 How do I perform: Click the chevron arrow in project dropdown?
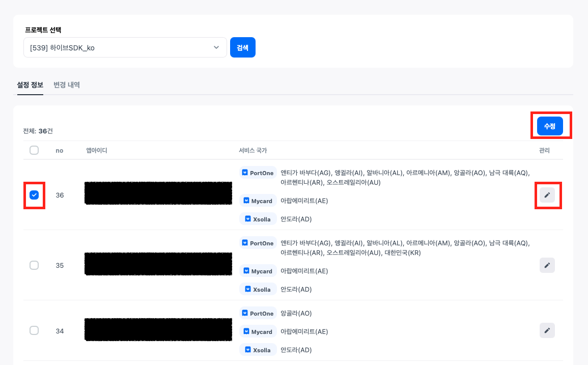click(x=216, y=47)
